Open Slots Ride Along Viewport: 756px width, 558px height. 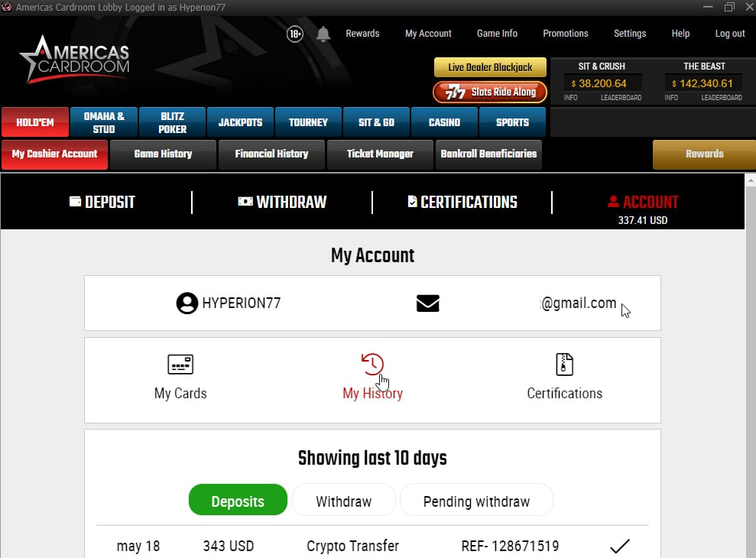[490, 92]
